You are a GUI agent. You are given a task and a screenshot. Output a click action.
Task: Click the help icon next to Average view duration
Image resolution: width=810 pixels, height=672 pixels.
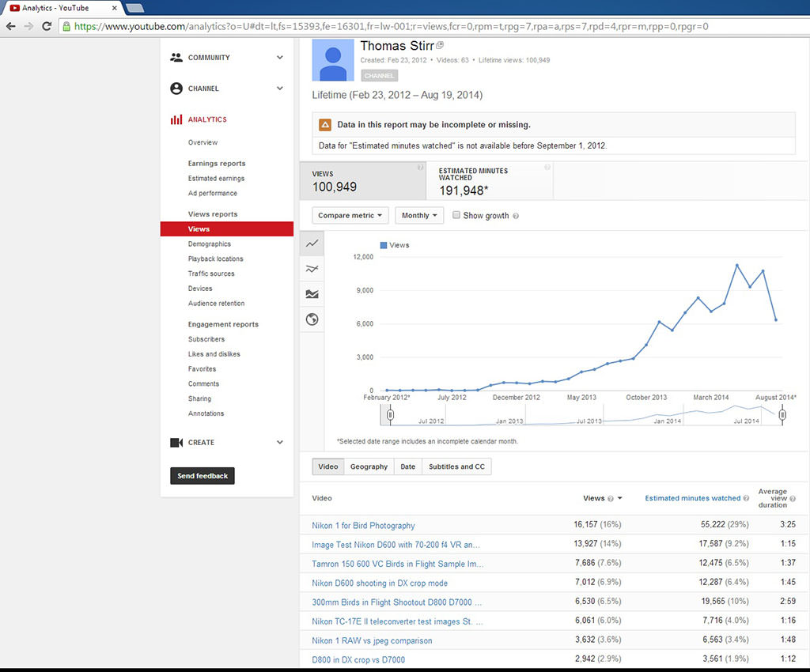[792, 499]
